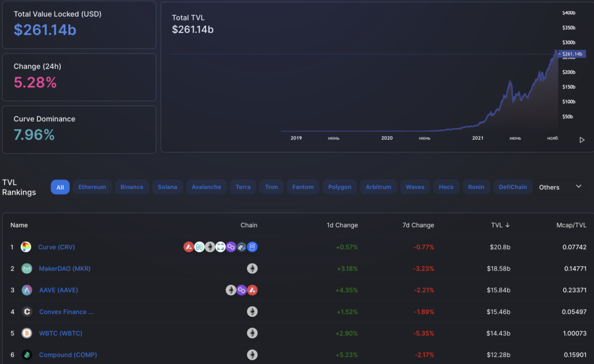Show Avalanche chain rankings
594x364 pixels.
pos(206,187)
